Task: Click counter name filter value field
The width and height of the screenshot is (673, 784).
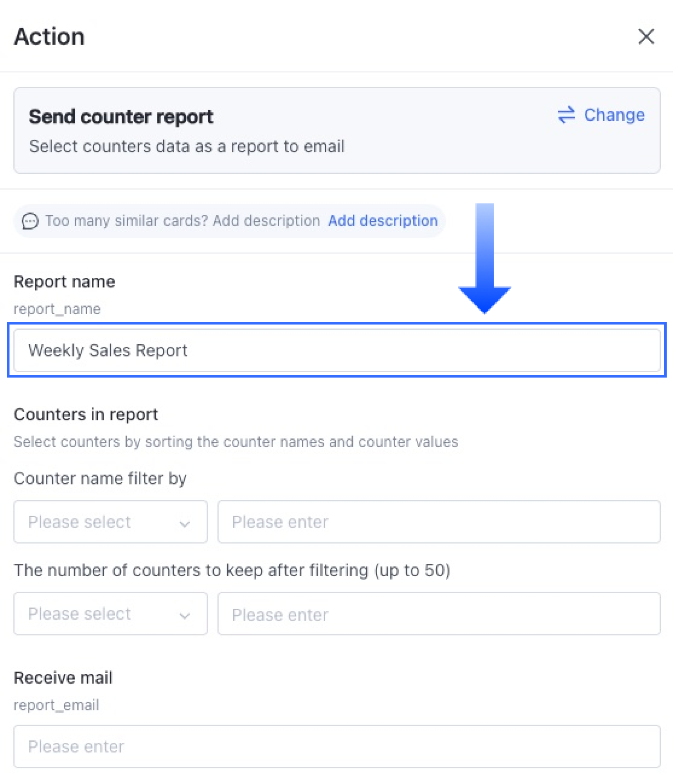Action: pyautogui.click(x=439, y=522)
